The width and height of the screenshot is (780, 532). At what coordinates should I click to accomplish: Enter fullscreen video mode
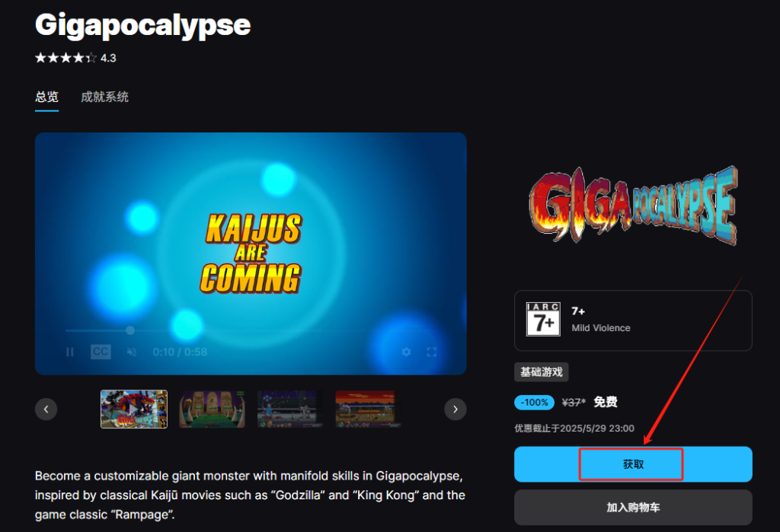pyautogui.click(x=432, y=352)
